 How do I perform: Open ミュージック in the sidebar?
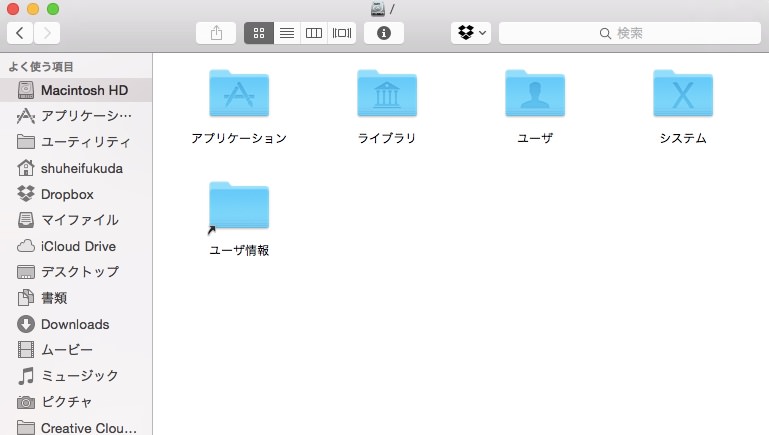coord(76,376)
